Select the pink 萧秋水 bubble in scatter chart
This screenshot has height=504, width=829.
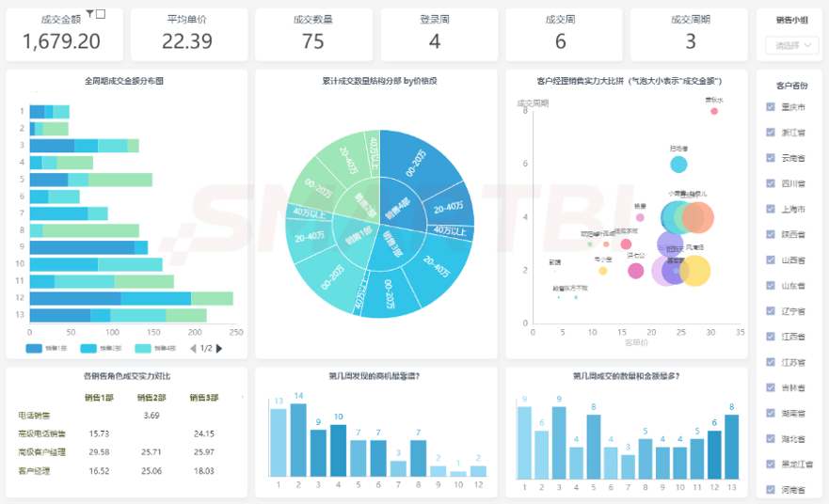tap(714, 111)
